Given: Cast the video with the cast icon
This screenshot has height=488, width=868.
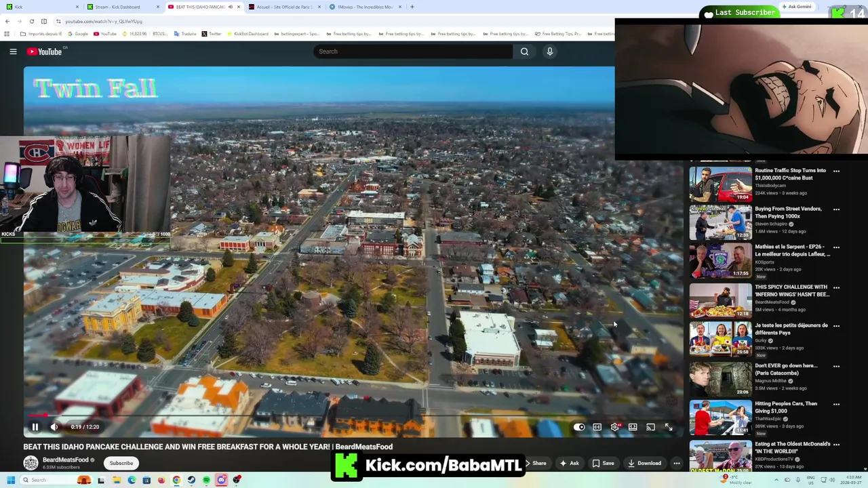Looking at the screenshot, I should coord(650,427).
